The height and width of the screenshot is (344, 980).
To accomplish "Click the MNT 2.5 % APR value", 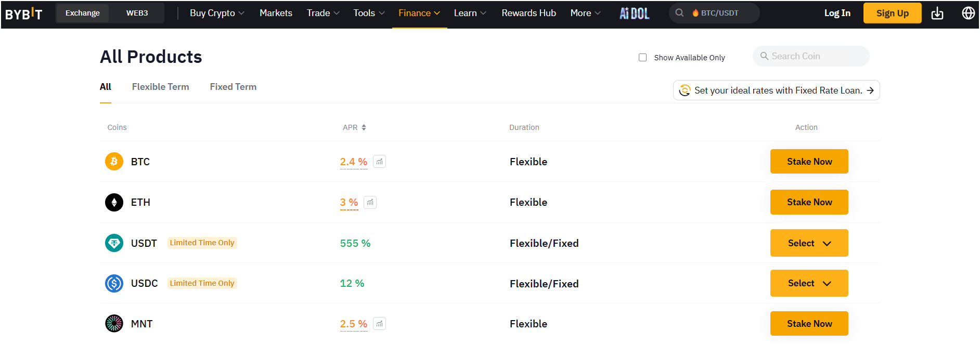I will coord(354,324).
